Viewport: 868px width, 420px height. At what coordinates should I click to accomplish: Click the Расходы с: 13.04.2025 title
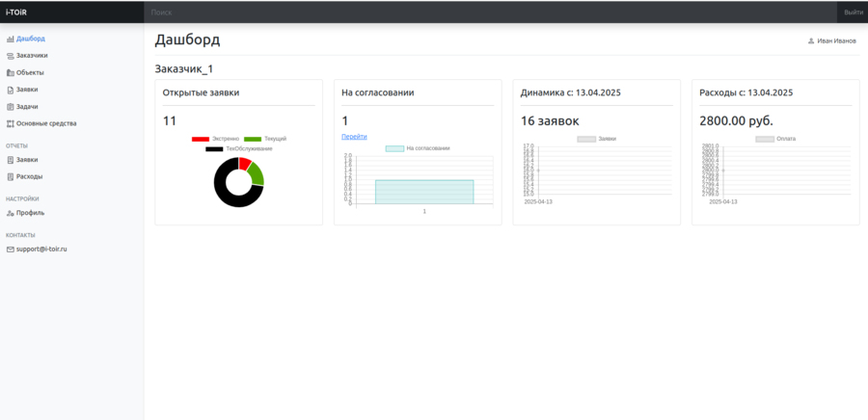click(746, 92)
